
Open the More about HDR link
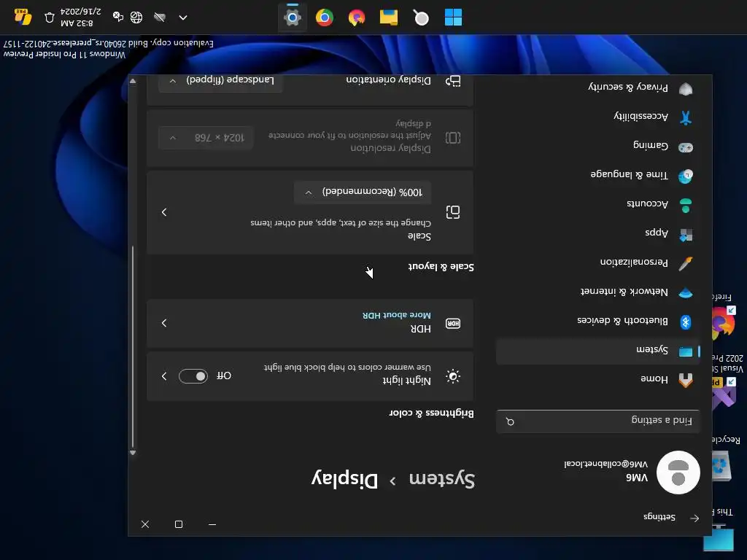(396, 315)
